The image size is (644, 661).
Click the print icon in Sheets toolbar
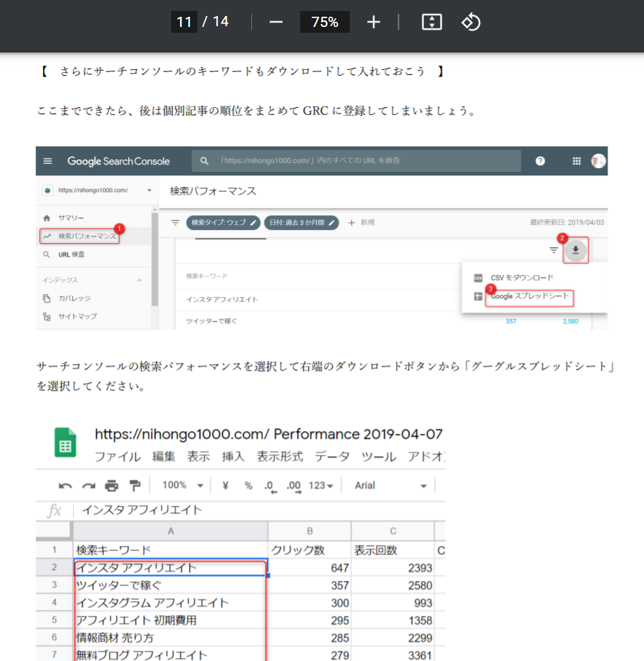111,486
